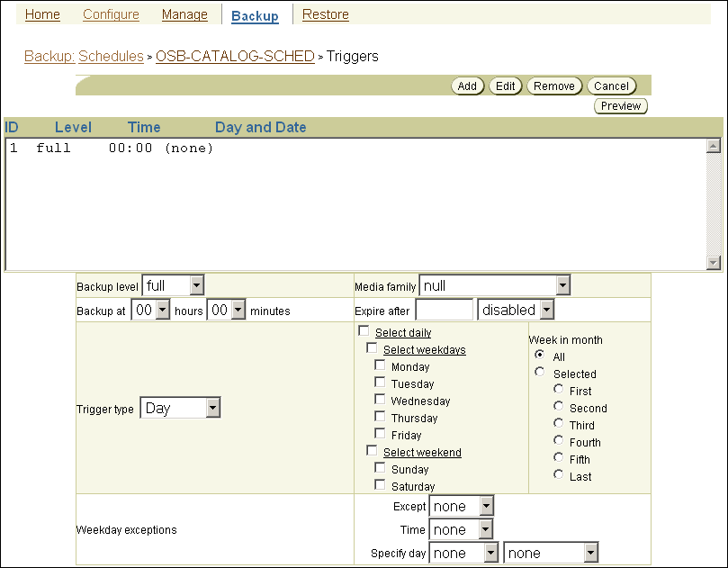Open the exceptions Time dropdown

click(461, 529)
